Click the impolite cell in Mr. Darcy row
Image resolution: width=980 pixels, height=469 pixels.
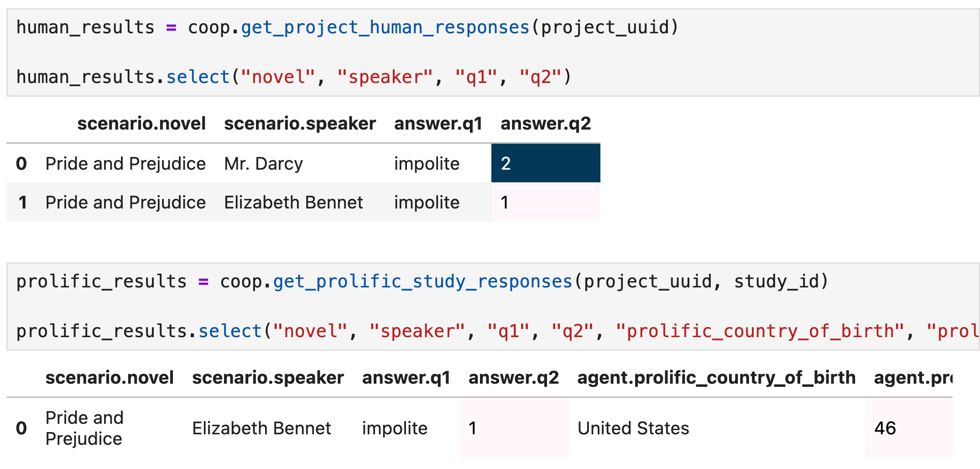[x=427, y=163]
